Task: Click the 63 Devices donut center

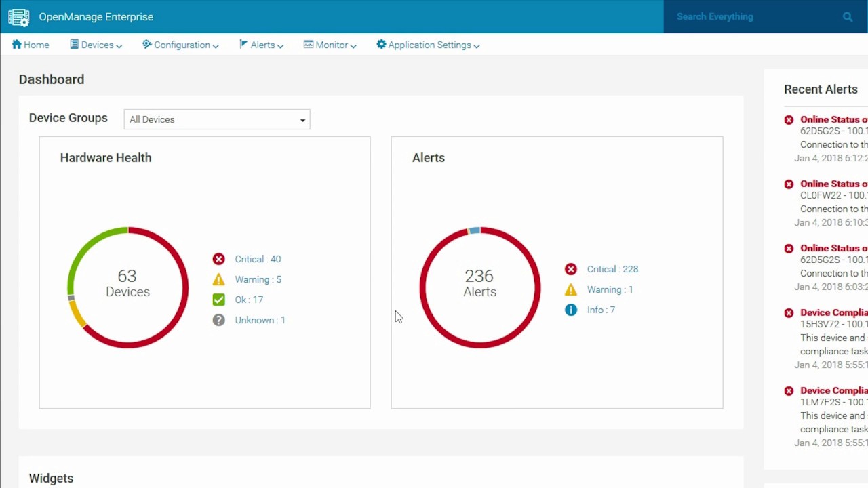Action: point(127,283)
